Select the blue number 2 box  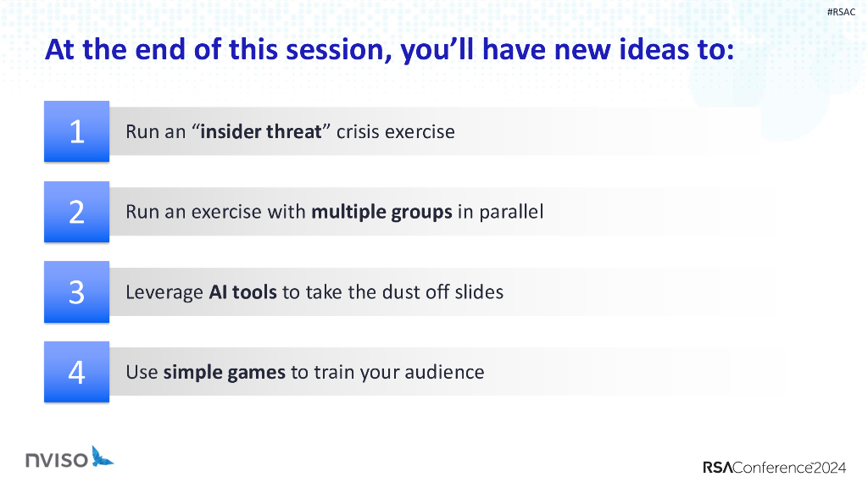coord(76,212)
